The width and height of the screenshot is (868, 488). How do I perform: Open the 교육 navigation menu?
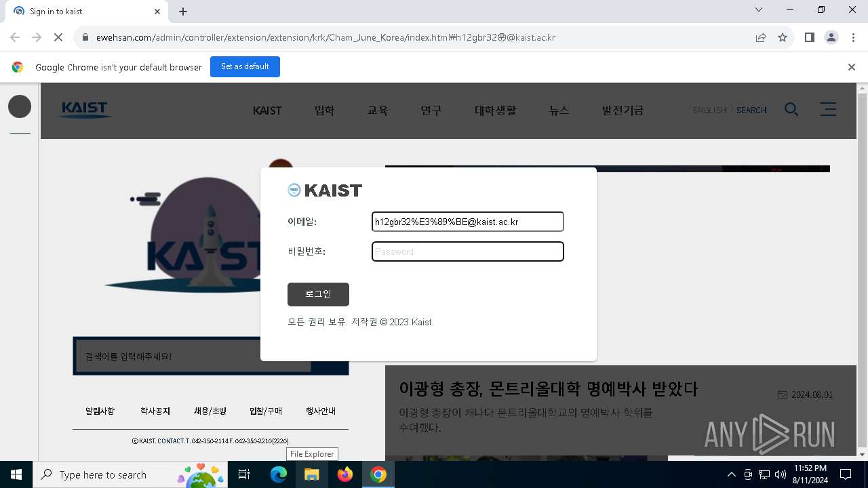point(378,110)
